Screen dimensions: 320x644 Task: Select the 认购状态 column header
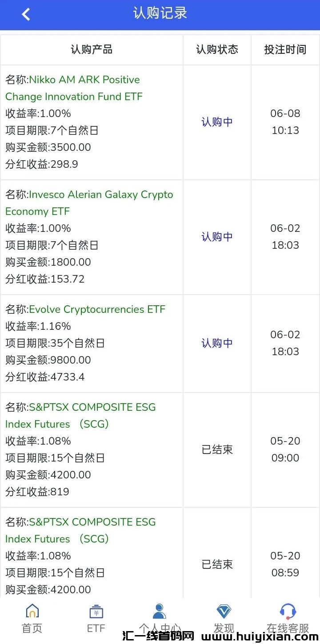pyautogui.click(x=217, y=49)
